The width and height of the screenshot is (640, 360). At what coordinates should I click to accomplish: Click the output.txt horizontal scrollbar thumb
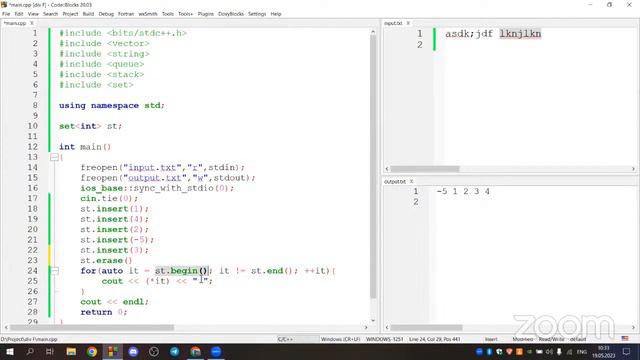(x=427, y=327)
